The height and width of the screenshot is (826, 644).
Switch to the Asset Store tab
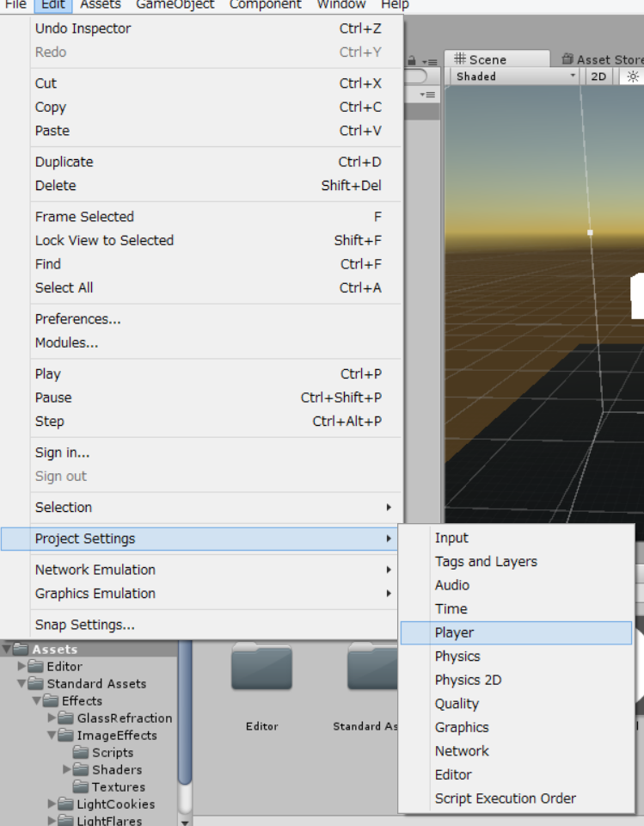click(603, 59)
